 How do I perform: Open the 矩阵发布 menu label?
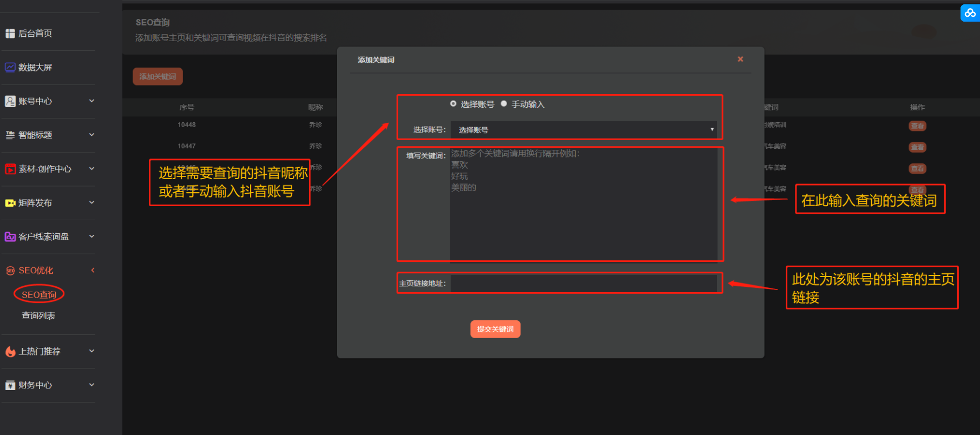[x=35, y=203]
